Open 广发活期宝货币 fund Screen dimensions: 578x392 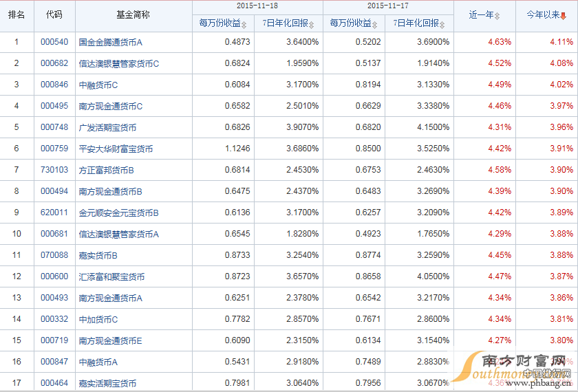pyautogui.click(x=107, y=128)
